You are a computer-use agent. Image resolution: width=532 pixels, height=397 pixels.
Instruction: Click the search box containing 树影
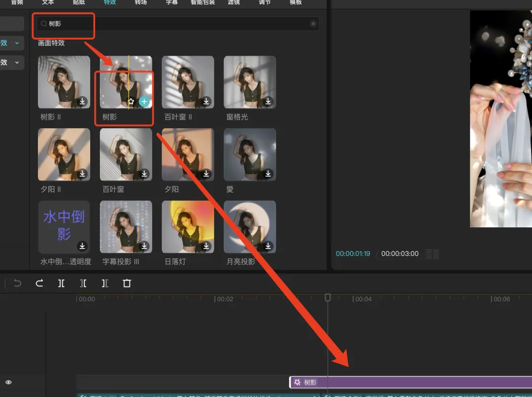(x=178, y=24)
